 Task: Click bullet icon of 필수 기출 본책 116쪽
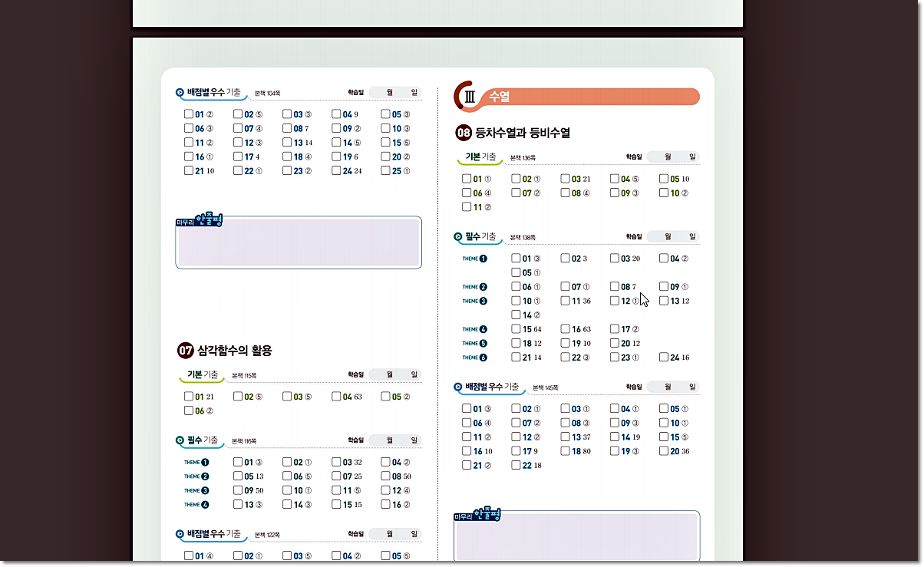pos(180,441)
